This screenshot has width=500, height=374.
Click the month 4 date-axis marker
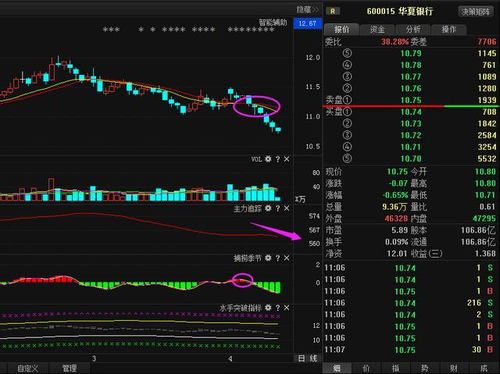point(230,359)
